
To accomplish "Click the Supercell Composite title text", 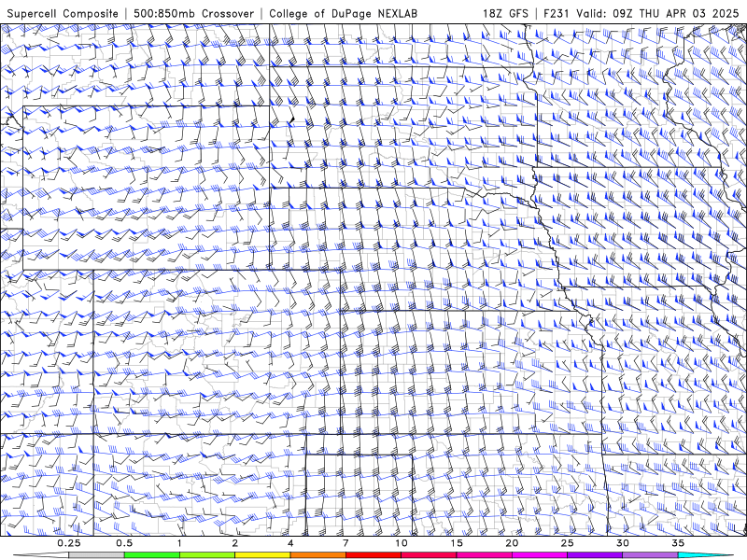I will tap(63, 13).
